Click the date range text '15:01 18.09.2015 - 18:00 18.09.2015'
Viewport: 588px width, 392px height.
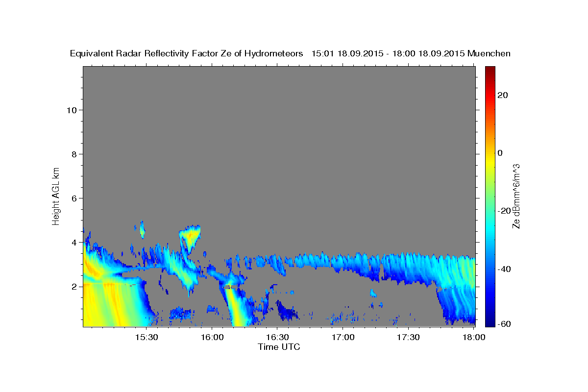(388, 54)
